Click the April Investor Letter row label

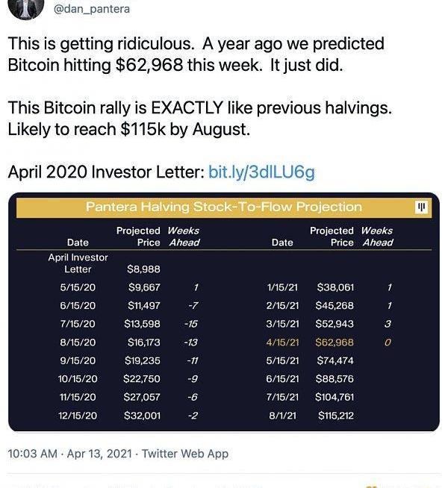click(78, 263)
